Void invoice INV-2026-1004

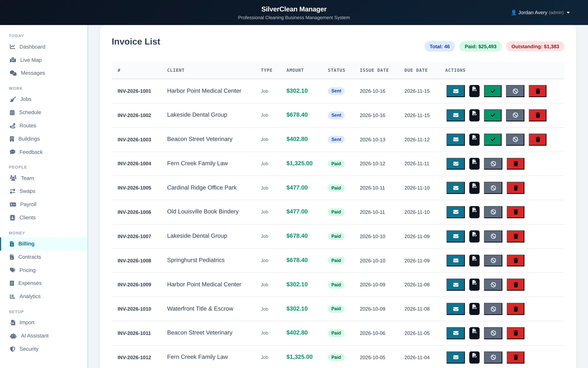click(493, 164)
